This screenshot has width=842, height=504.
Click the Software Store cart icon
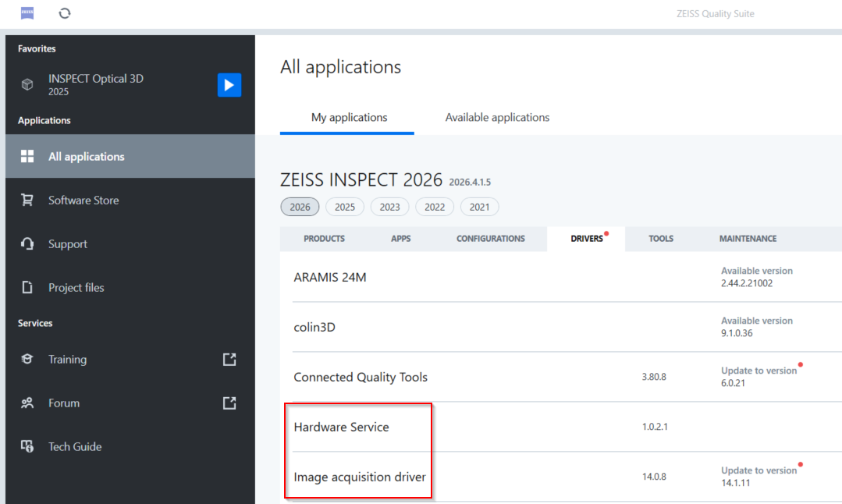pos(27,200)
